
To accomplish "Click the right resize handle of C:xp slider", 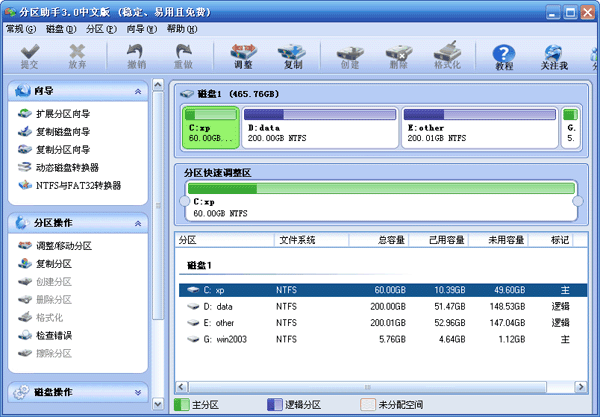I will [577, 202].
